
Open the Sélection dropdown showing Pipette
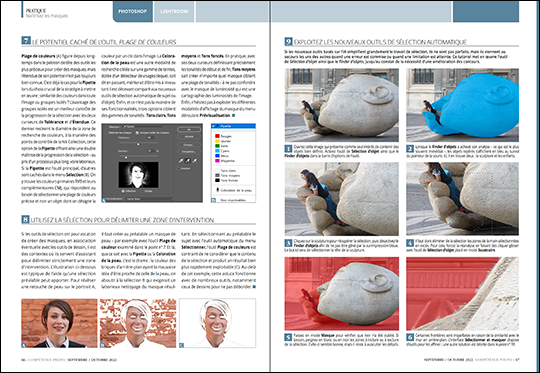pos(143,127)
